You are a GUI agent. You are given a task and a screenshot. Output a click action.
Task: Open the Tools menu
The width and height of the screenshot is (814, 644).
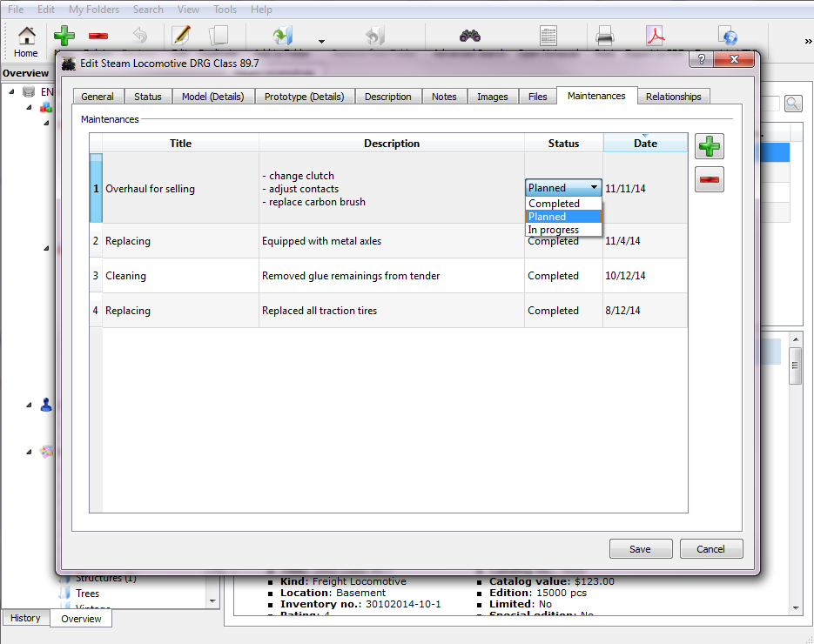point(225,10)
